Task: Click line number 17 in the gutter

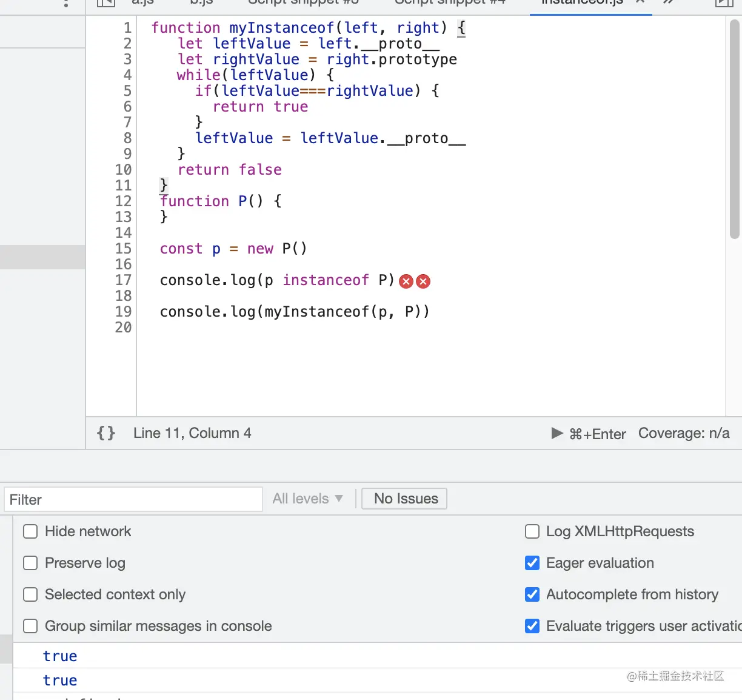Action: (x=123, y=280)
